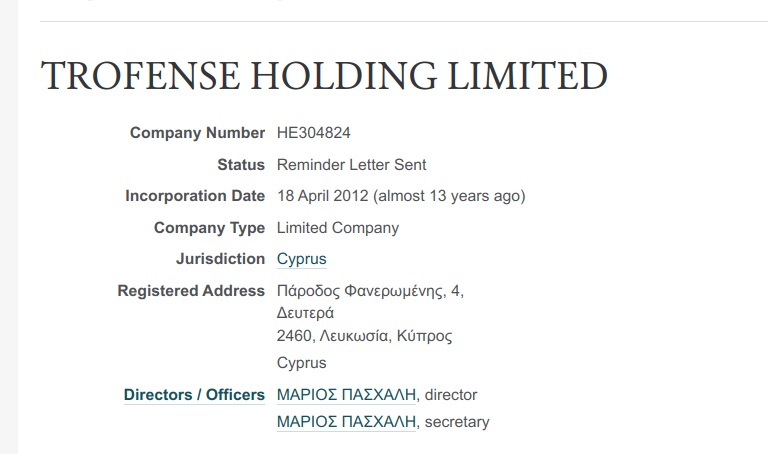Click the Company Type label
This screenshot has width=768, height=454.
tap(209, 228)
